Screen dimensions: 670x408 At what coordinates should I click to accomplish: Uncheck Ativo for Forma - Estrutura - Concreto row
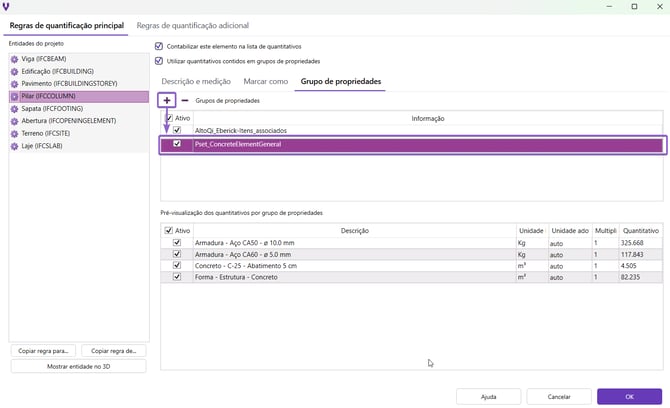[177, 277]
